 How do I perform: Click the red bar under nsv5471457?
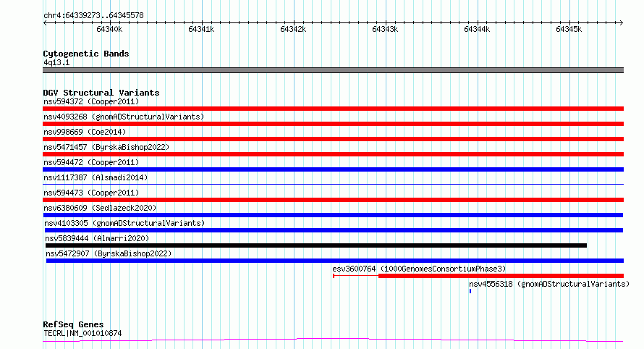tap(333, 154)
